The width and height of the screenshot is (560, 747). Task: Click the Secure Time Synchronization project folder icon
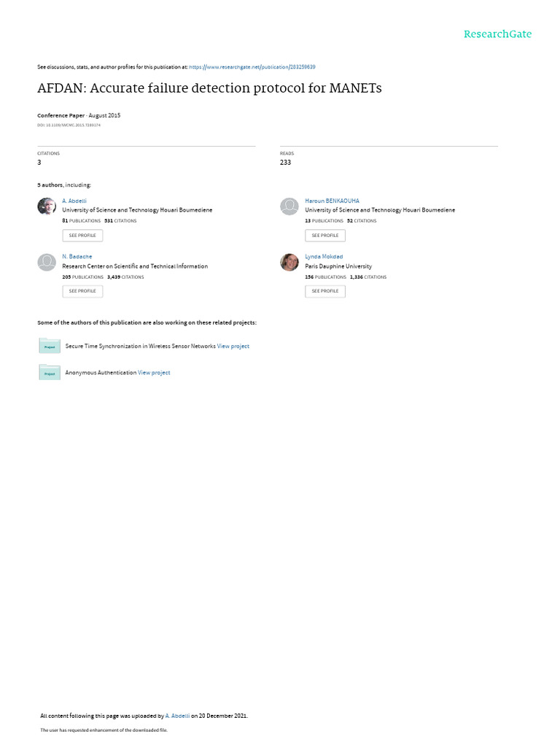point(50,346)
